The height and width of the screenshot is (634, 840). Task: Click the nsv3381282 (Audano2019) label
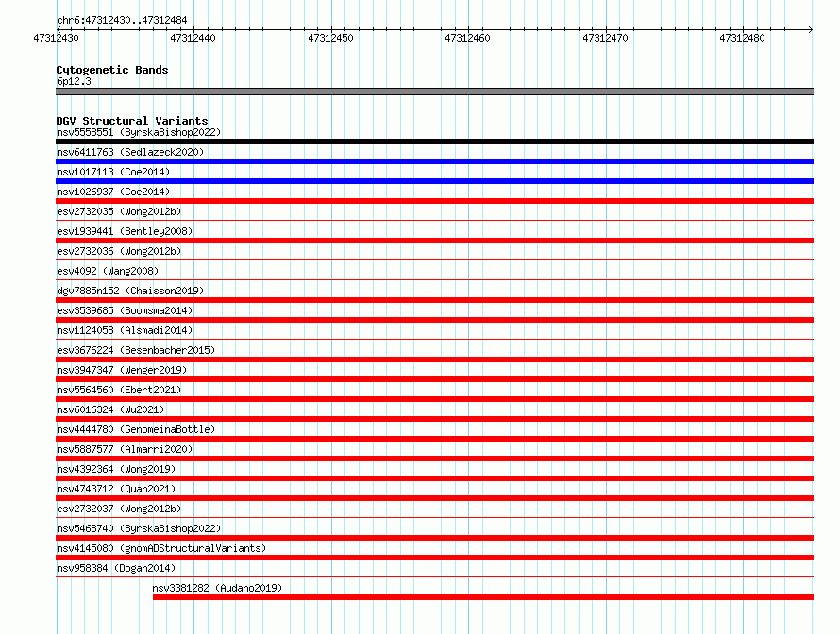tap(217, 588)
